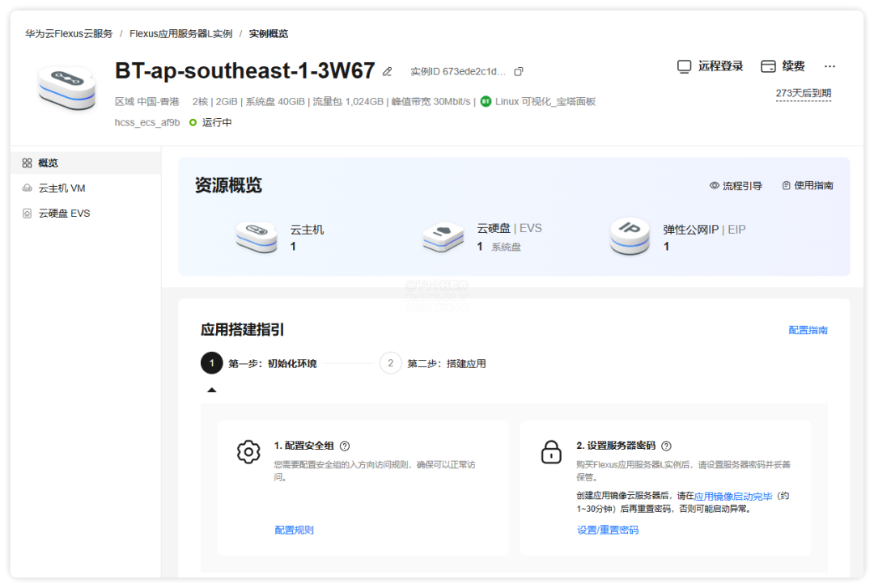Open the 配置指南 link
Viewport: 874px width, 588px height.
pyautogui.click(x=808, y=331)
